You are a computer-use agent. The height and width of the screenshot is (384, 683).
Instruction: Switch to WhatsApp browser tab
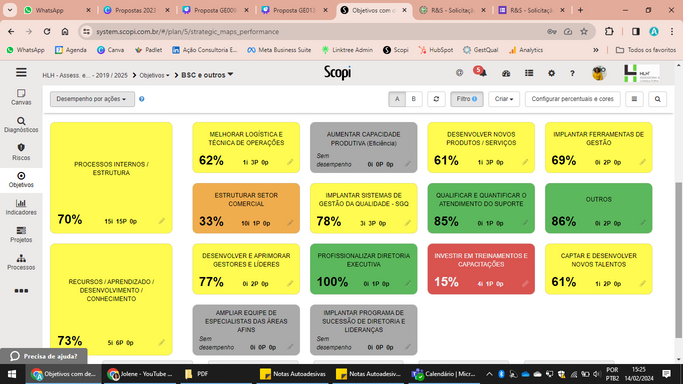click(x=57, y=10)
